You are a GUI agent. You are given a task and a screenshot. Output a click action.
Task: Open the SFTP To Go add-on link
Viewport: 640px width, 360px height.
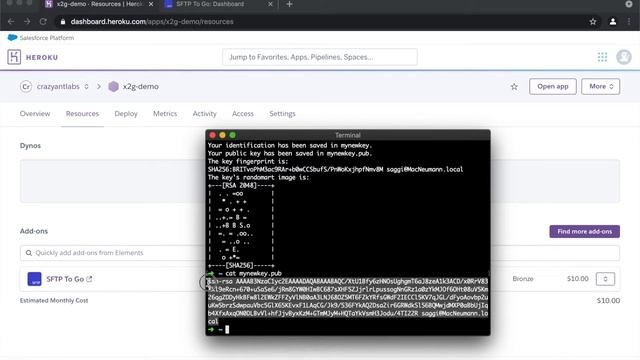[65, 279]
